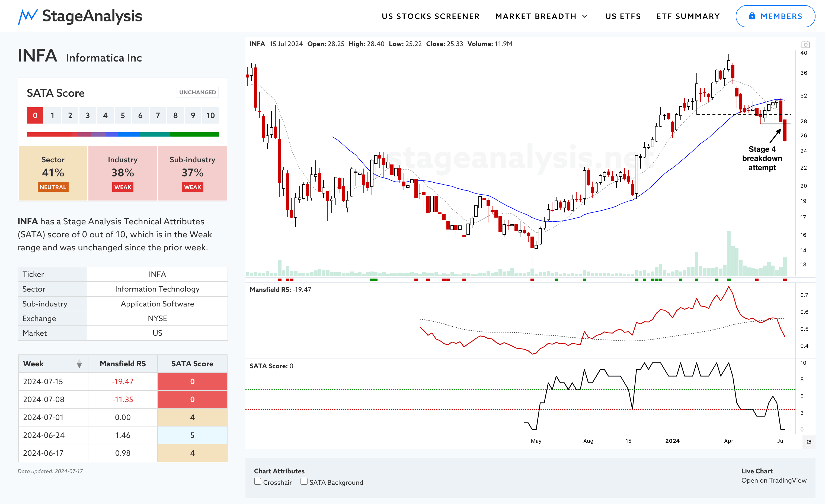Viewport: 825px width, 504px height.
Task: Click the Close: 25.33 chart readout
Action: (x=444, y=44)
